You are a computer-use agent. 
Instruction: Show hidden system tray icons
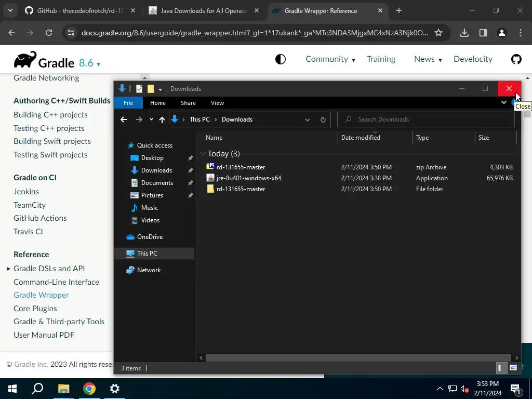pos(440,389)
